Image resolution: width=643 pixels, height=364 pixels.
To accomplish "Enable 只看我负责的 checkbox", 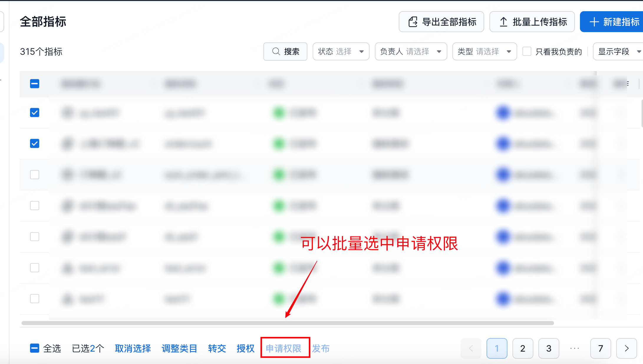I will click(527, 52).
